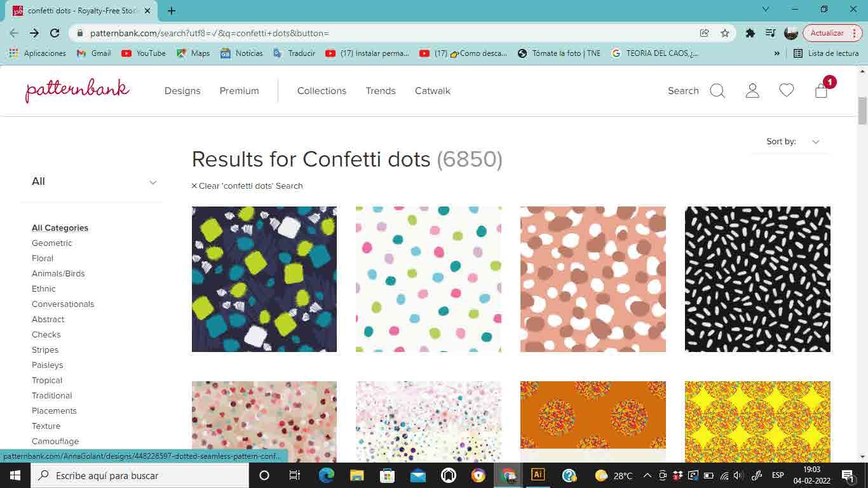Filter results by Texture category
The height and width of the screenshot is (488, 868).
coord(46,426)
